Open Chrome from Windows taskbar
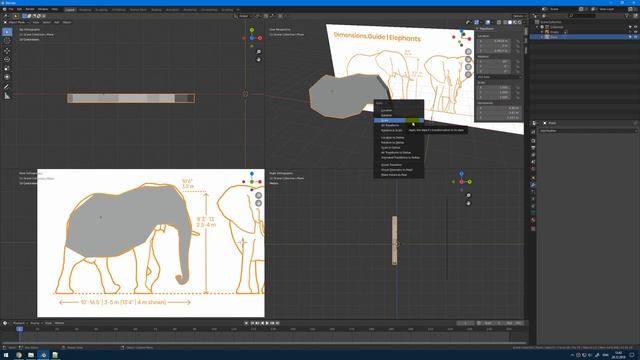This screenshot has height=360, width=640. point(19,355)
